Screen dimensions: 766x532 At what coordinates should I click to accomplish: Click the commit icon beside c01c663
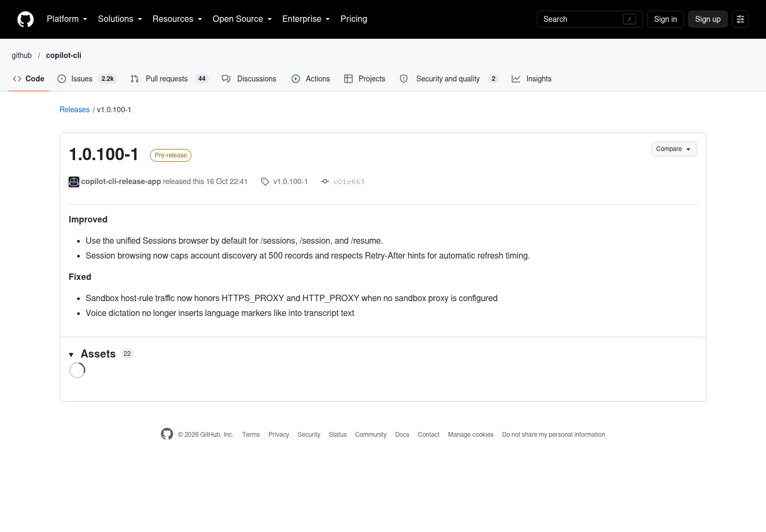point(325,181)
